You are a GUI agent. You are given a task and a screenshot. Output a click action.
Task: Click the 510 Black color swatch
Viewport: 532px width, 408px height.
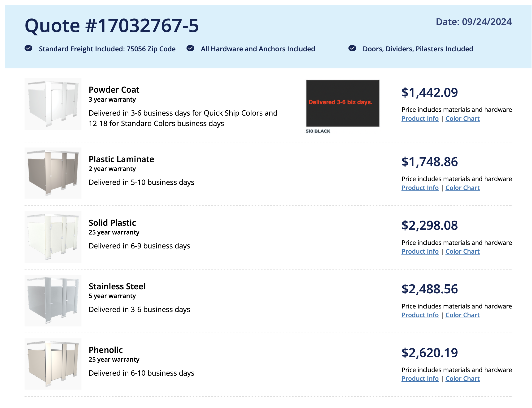[x=343, y=104]
